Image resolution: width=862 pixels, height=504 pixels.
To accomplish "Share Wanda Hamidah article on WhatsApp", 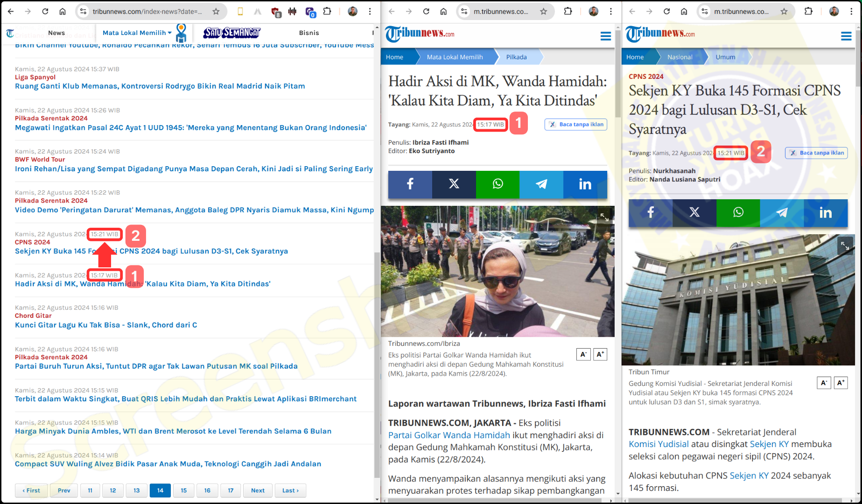I will point(498,184).
